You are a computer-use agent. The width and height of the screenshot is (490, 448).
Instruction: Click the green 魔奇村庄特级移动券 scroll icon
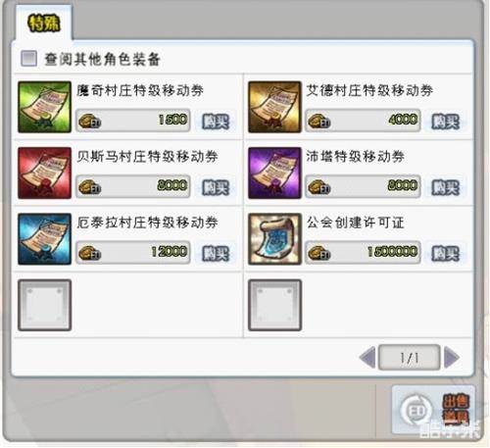44,107
